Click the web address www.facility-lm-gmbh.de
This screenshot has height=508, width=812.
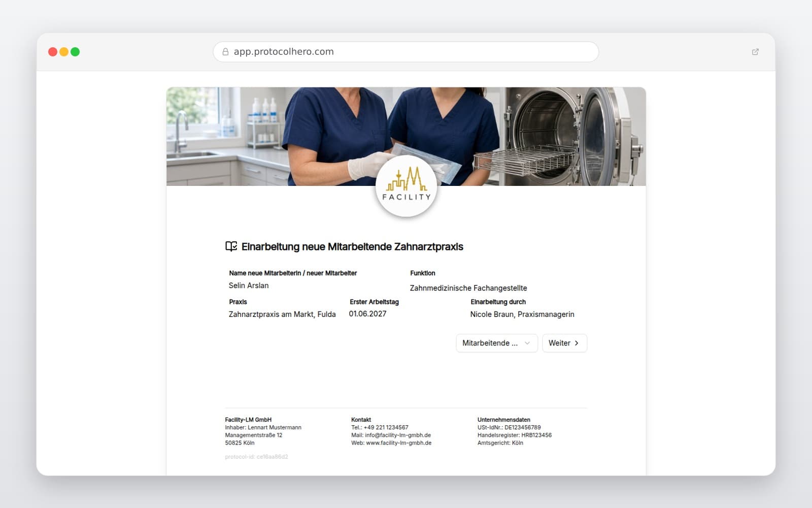click(x=399, y=442)
